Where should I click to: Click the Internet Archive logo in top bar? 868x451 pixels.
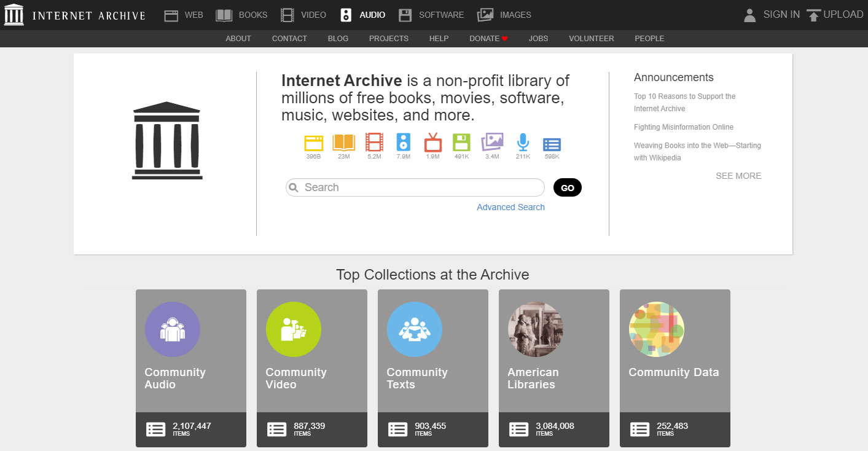click(14, 15)
